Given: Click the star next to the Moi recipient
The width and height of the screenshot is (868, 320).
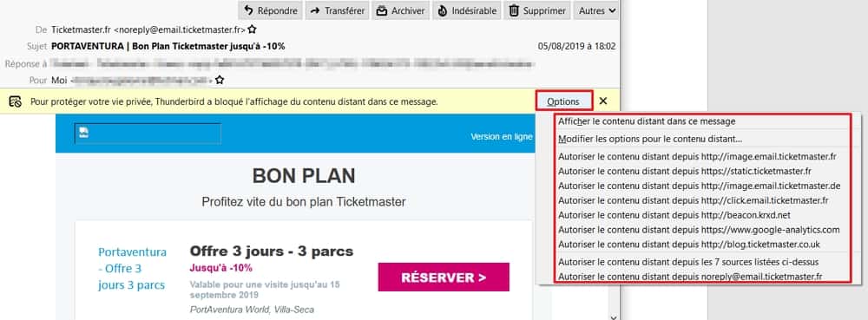Looking at the screenshot, I should (x=220, y=80).
